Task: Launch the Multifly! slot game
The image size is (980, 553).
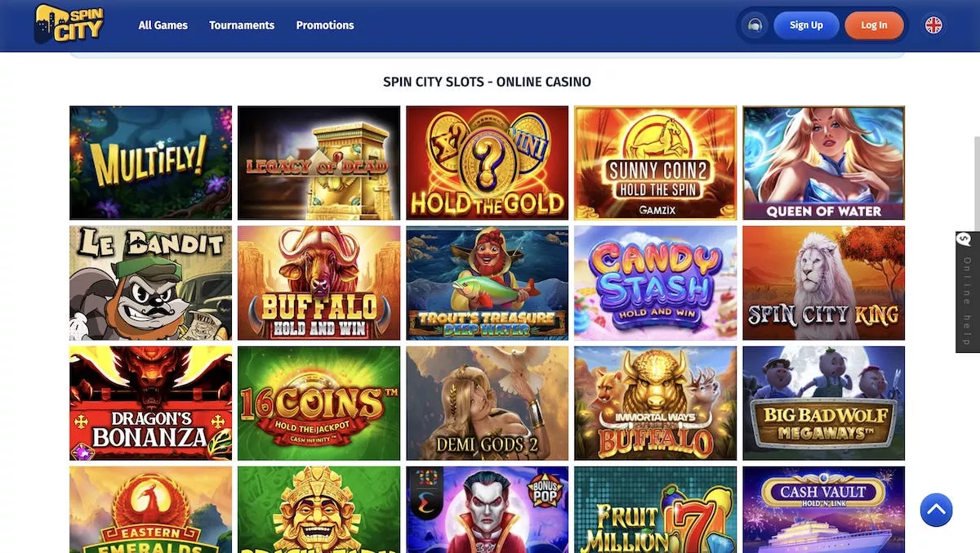Action: point(150,163)
